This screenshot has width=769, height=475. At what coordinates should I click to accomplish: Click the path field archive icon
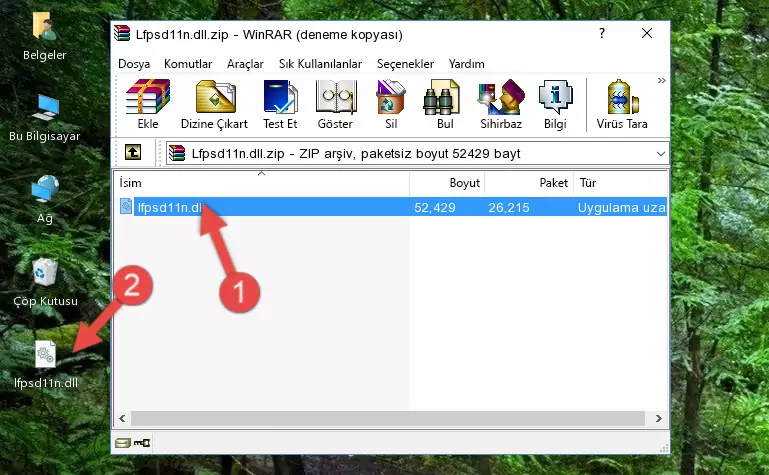177,153
